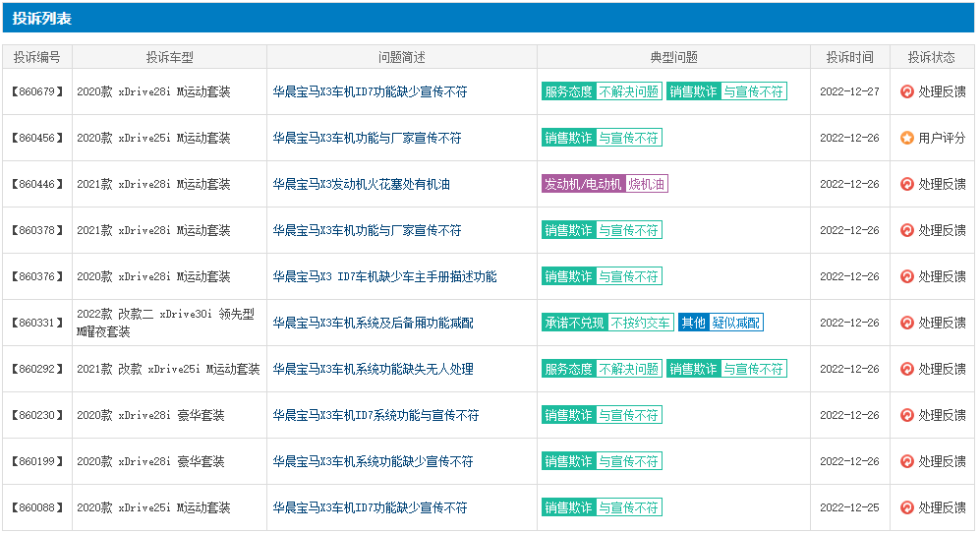
Task: Open 华晨宝马X3车机功能与厂家宣传不符 link for complaint 860456
Action: tap(367, 139)
